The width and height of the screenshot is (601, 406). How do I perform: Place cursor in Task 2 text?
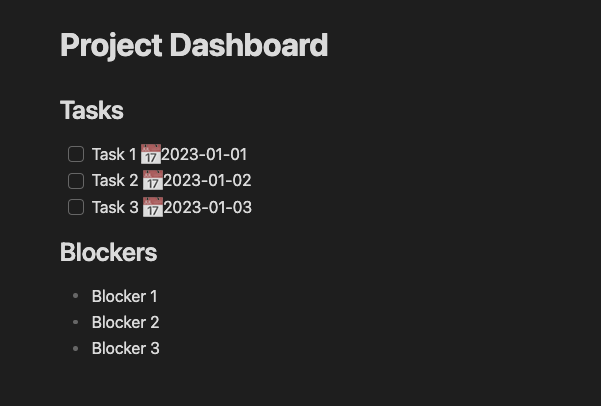pyautogui.click(x=115, y=181)
